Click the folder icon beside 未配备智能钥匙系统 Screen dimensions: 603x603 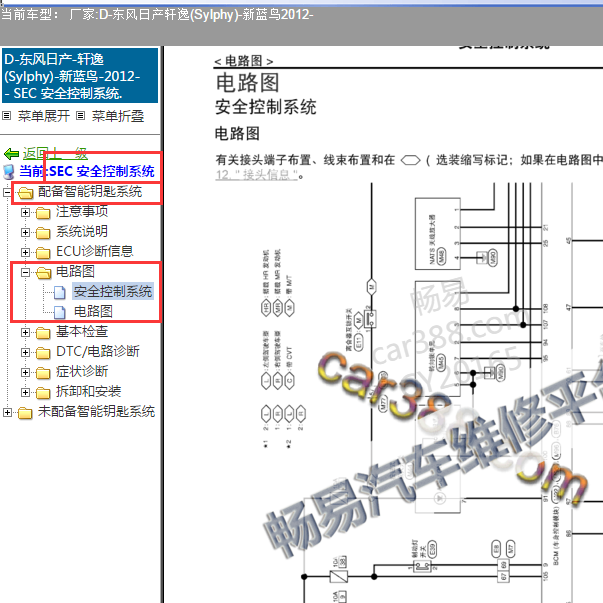[x=25, y=413]
